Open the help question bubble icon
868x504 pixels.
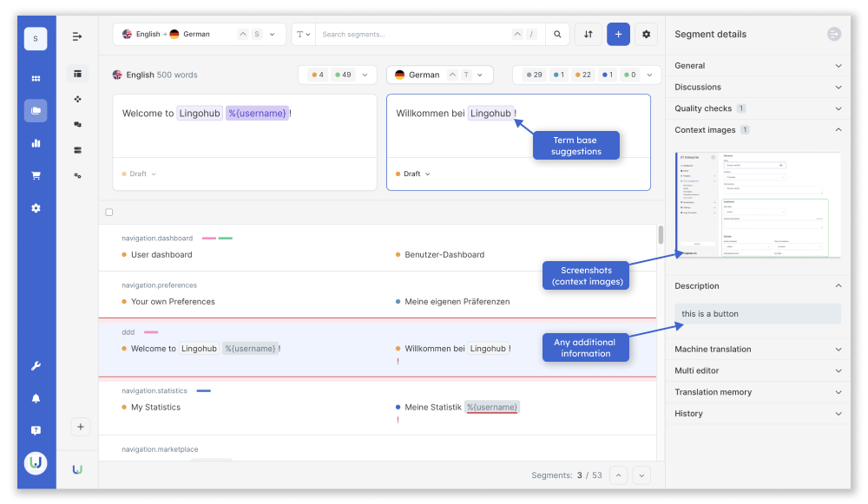tap(36, 430)
